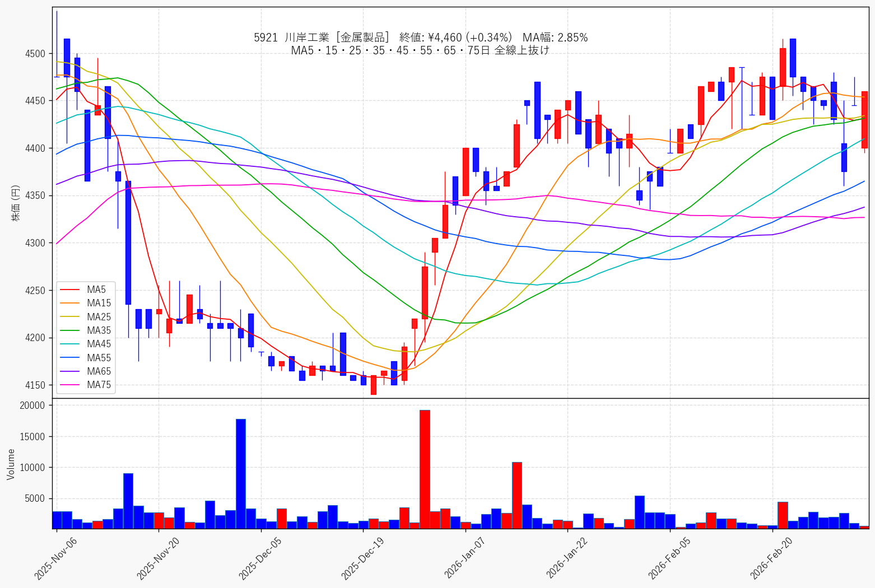
Task: Click the 株価 (円) y-axis title
Action: coord(16,203)
